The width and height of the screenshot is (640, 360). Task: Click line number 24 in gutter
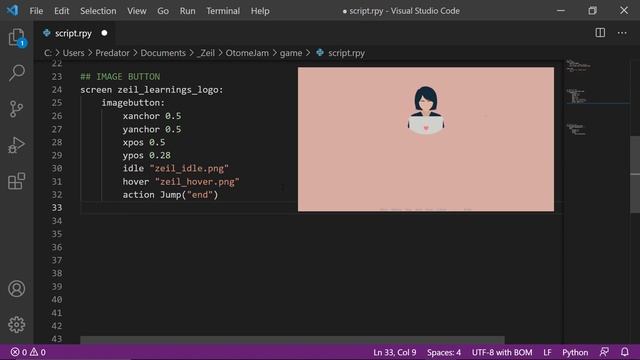click(x=57, y=90)
